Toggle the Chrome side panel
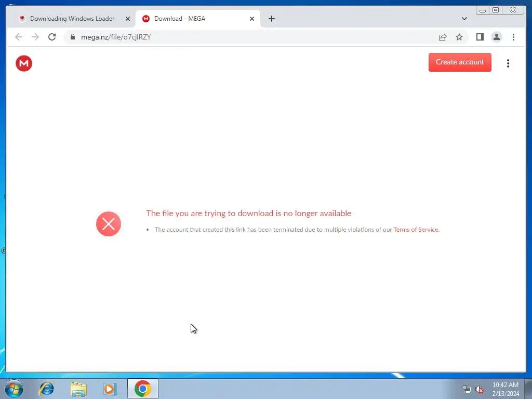532x399 pixels. pos(480,37)
